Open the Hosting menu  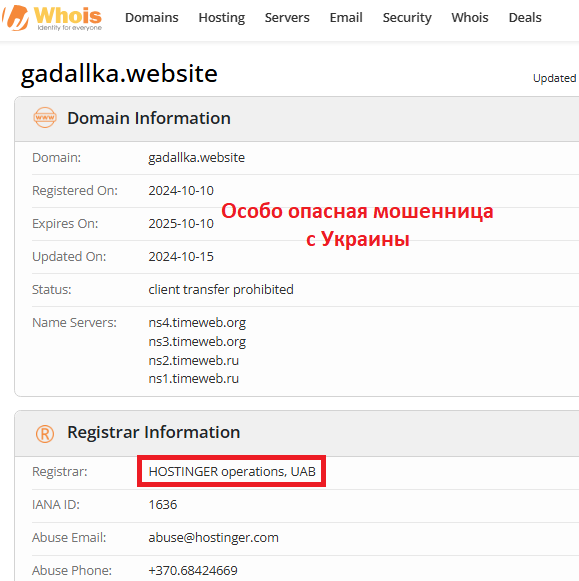click(222, 17)
